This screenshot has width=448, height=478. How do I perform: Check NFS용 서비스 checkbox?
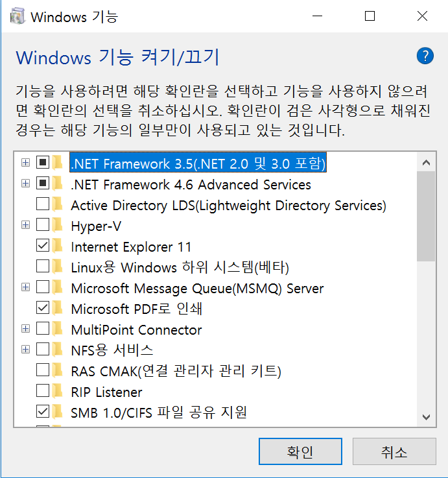43,349
